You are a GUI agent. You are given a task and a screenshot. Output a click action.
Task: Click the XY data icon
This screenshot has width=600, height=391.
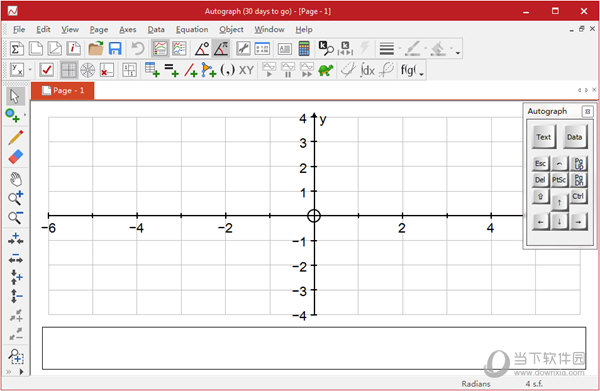(x=246, y=70)
